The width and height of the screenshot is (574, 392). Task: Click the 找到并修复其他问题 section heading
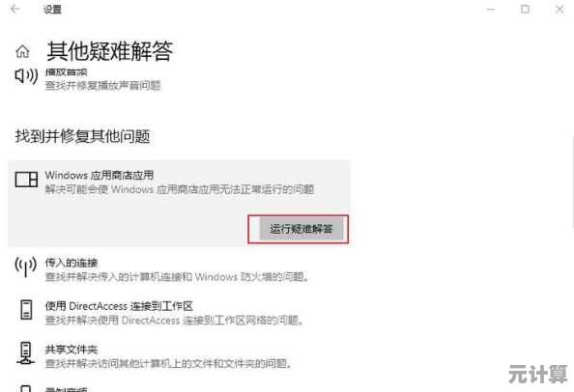[83, 136]
